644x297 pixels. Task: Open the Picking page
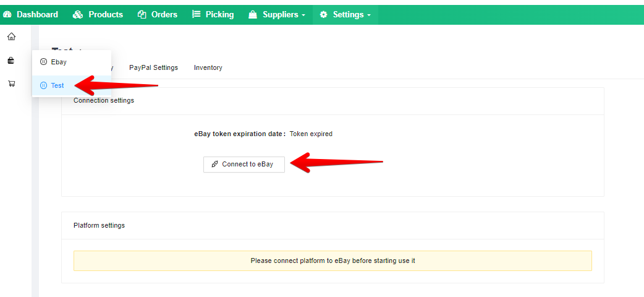213,14
